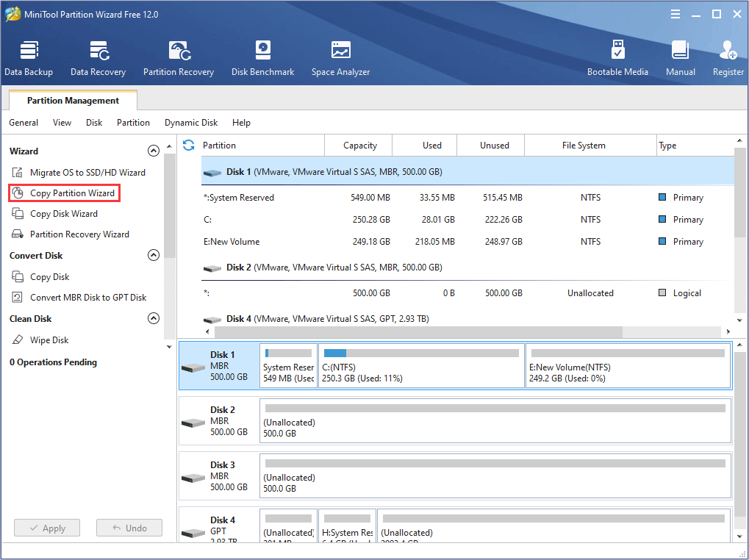Select the C: partition row in list
The image size is (749, 560).
click(467, 219)
